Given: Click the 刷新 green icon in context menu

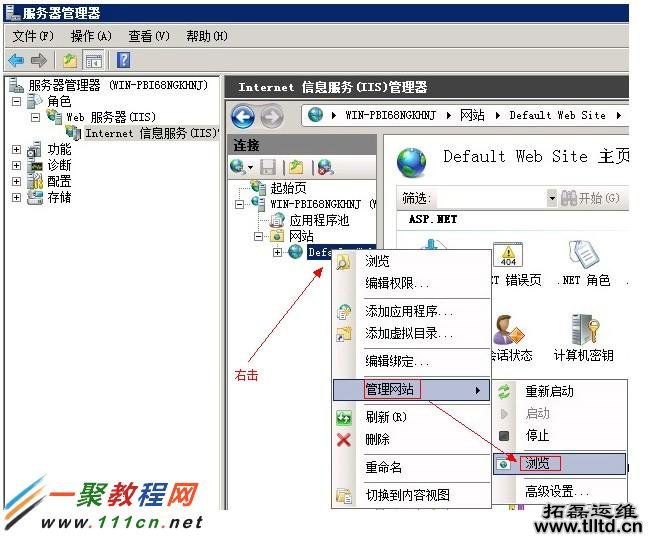Looking at the screenshot, I should coord(344,418).
